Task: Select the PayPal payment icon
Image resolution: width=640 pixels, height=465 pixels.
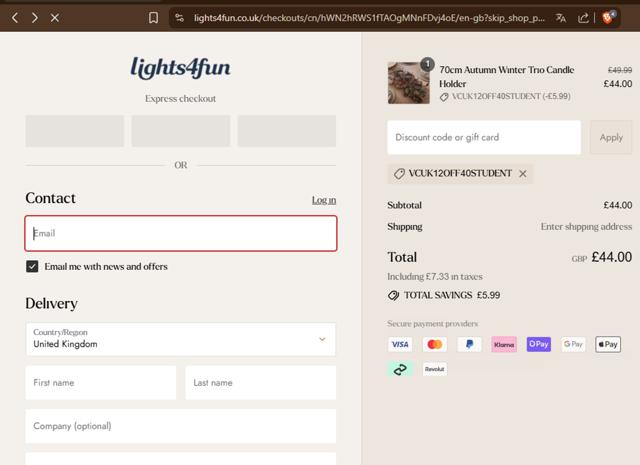Action: (469, 344)
